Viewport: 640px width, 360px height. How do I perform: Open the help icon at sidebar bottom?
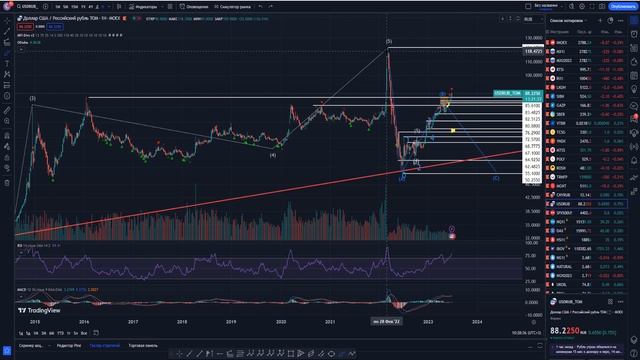634,352
